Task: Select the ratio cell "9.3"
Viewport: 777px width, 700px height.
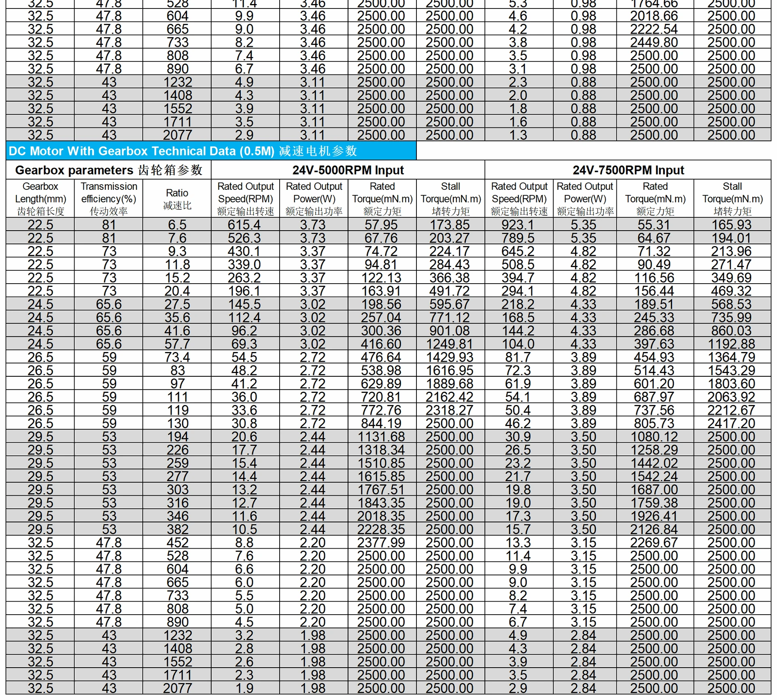Action: (177, 251)
